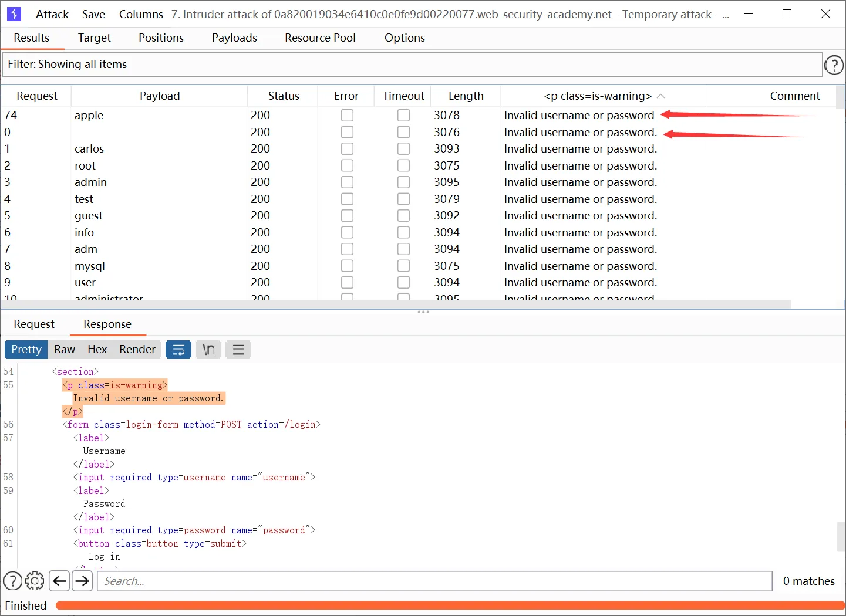Select the carlos payload row
Screen dimensions: 846x616
(x=419, y=149)
